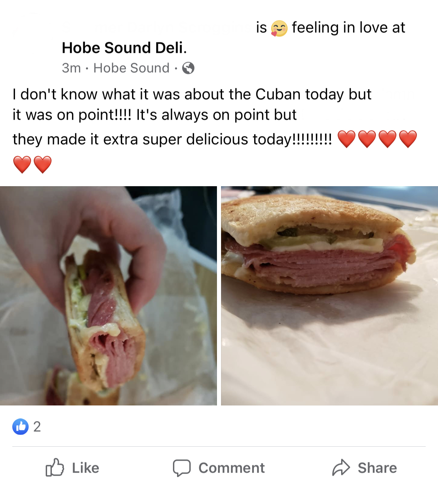
Task: Tap the Comment button label
Action: [x=232, y=468]
